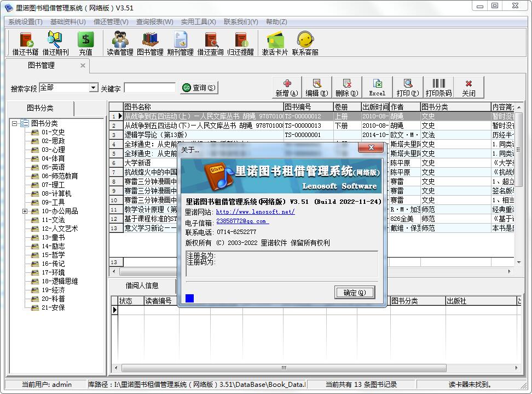Viewport: 532px width, 394px height.
Task: Open the 系统设置(T) menu
Action: [x=25, y=22]
